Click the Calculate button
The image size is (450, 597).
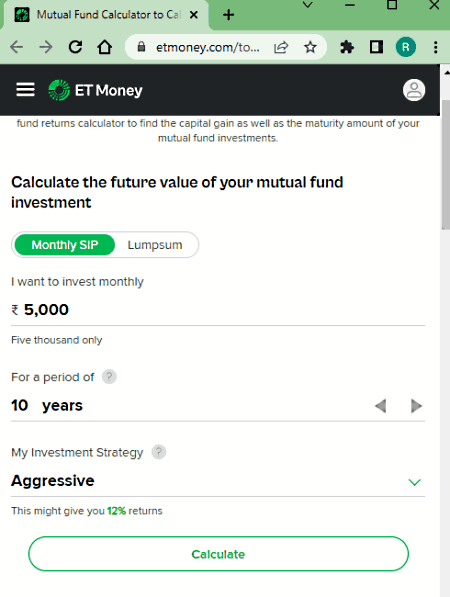tap(218, 554)
